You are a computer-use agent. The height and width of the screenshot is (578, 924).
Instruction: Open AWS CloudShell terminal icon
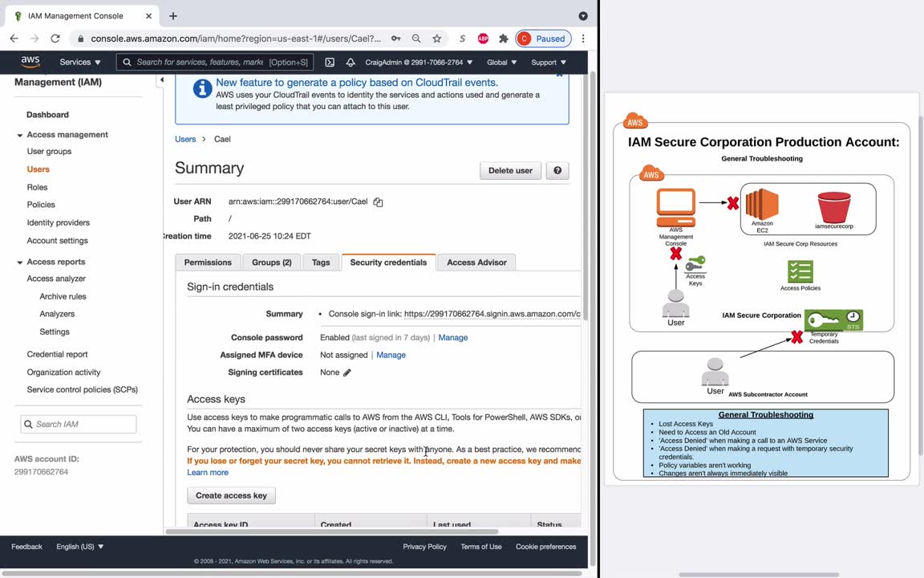pyautogui.click(x=330, y=62)
